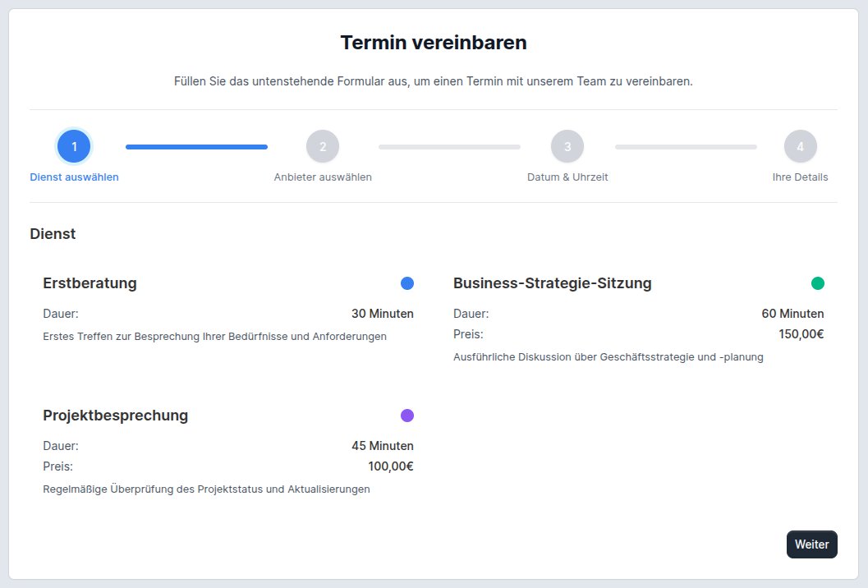
Task: Click step 3 circle indicator
Action: click(567, 147)
